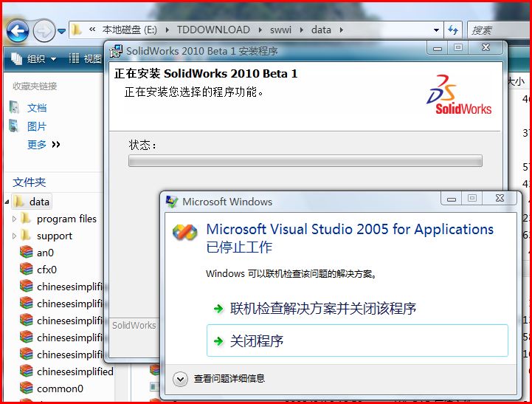
Task: Expand the program files tree node
Action: tap(14, 219)
